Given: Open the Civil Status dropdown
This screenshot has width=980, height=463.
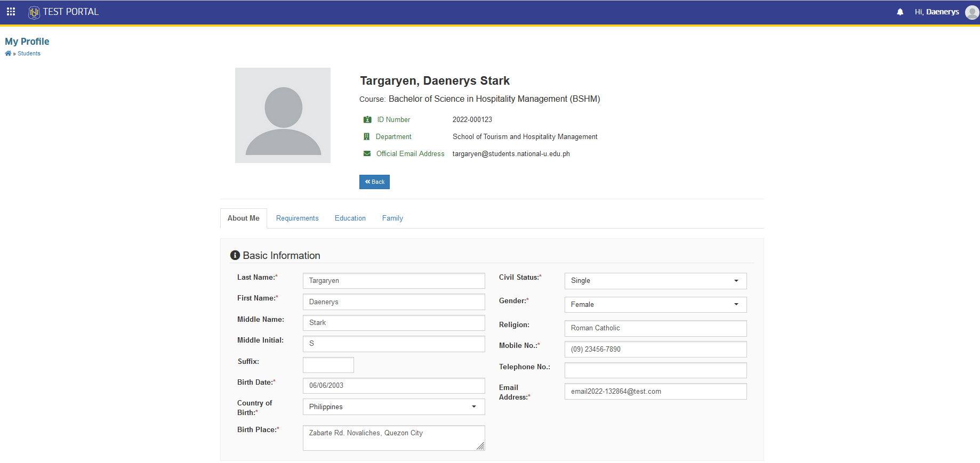Looking at the screenshot, I should coord(655,281).
